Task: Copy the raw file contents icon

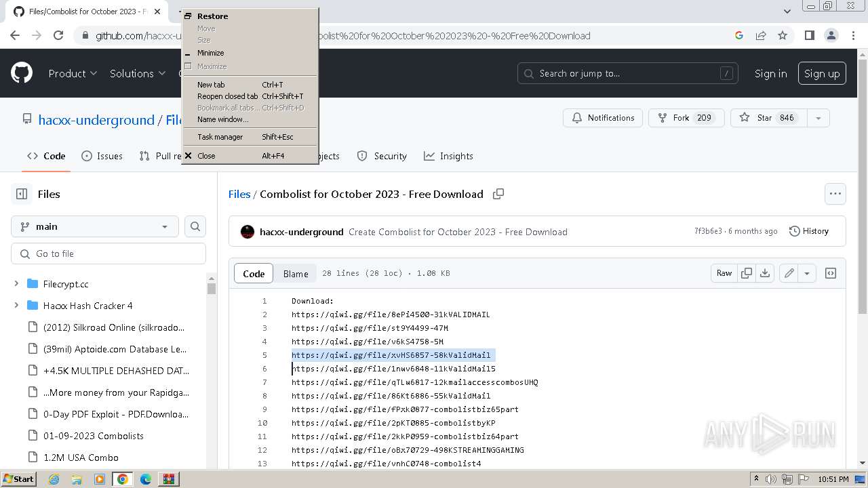Action: point(747,273)
